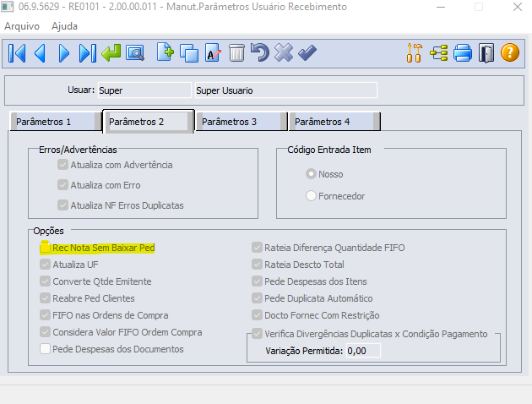Click the Super Usuario name field
Screen dimensions: 532x404
tap(286, 90)
